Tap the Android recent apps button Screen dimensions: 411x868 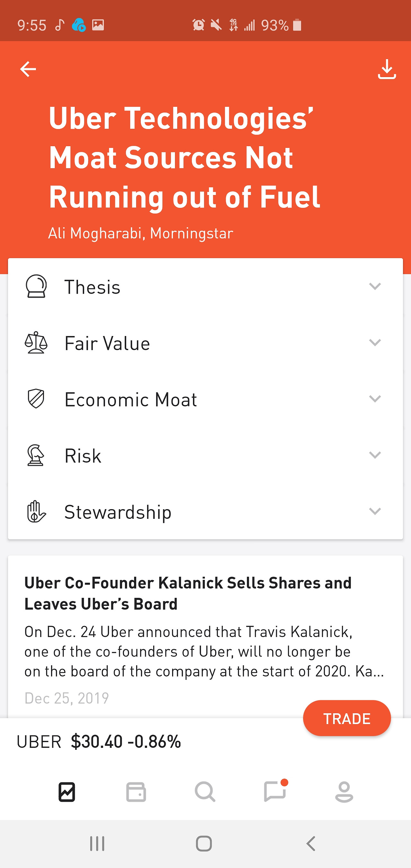pyautogui.click(x=97, y=844)
